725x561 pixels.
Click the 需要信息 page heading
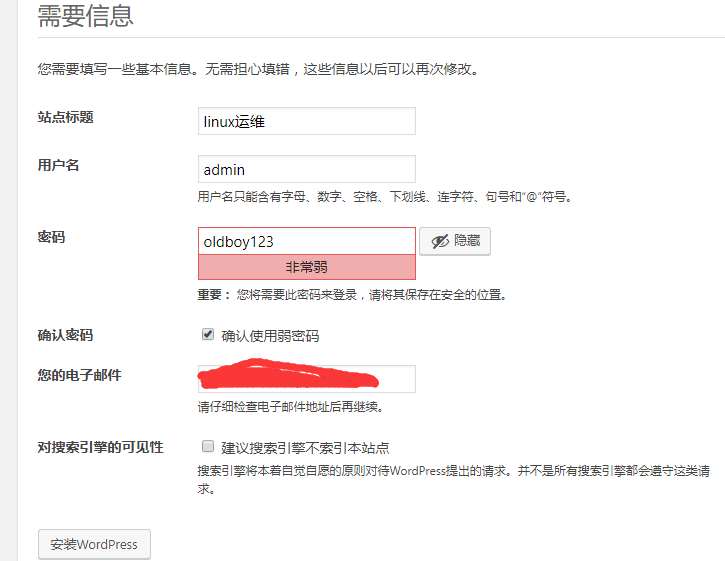tap(85, 16)
